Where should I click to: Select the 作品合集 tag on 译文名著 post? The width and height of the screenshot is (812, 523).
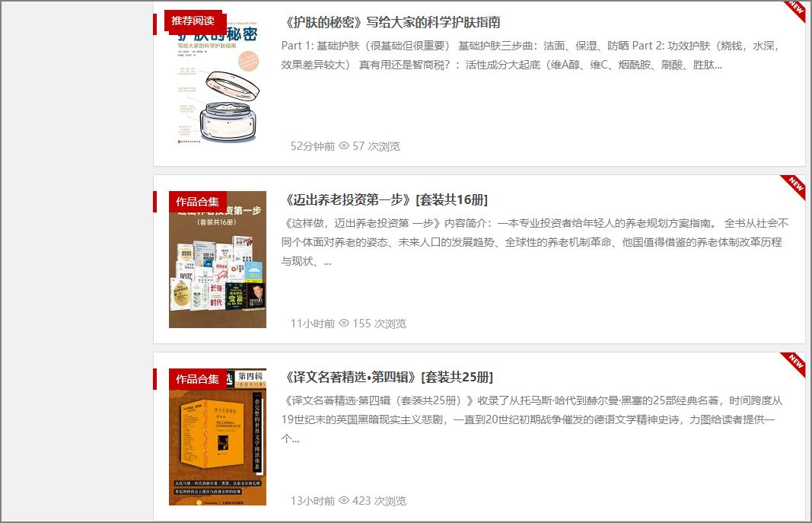[197, 379]
